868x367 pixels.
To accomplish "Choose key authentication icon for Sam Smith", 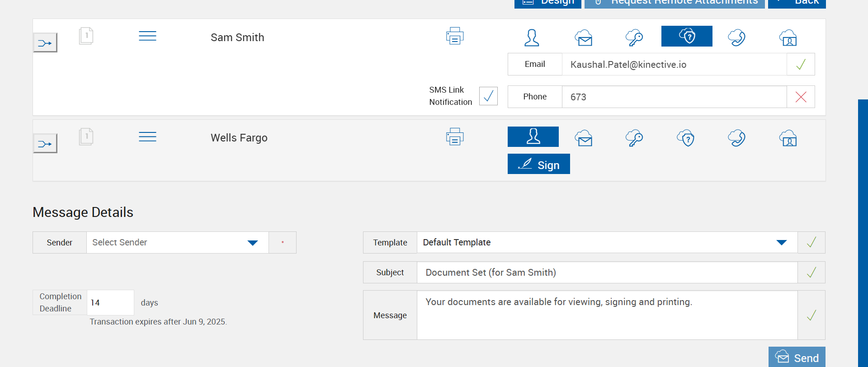I will pyautogui.click(x=634, y=38).
